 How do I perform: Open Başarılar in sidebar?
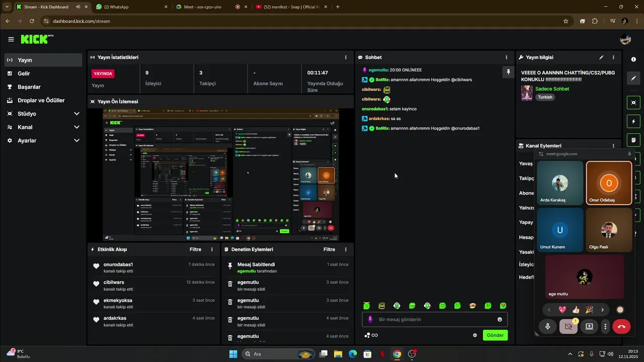point(43,87)
